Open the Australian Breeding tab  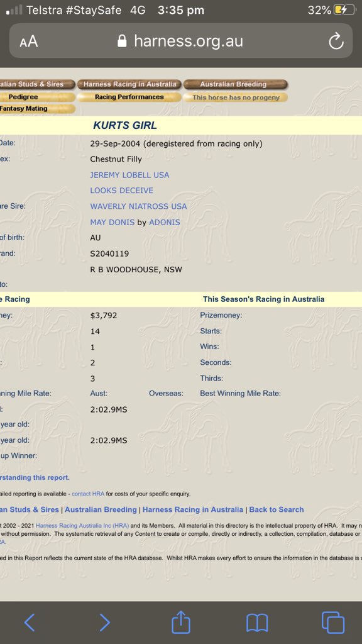pyautogui.click(x=235, y=84)
